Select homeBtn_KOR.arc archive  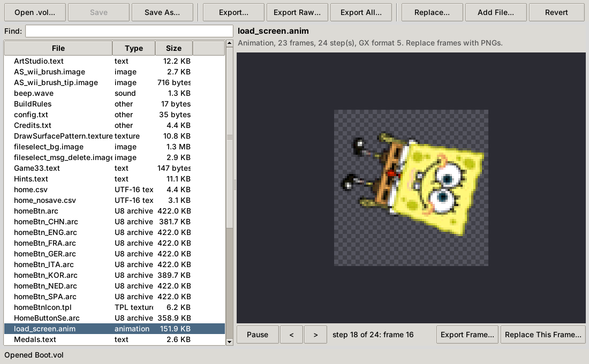click(x=115, y=275)
